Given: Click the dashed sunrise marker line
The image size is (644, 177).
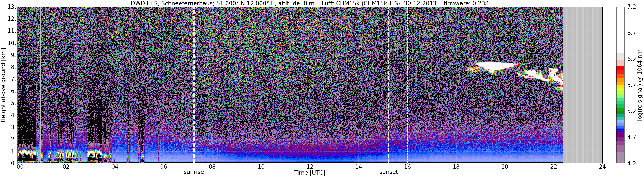Looking at the screenshot, I should 194,85.
